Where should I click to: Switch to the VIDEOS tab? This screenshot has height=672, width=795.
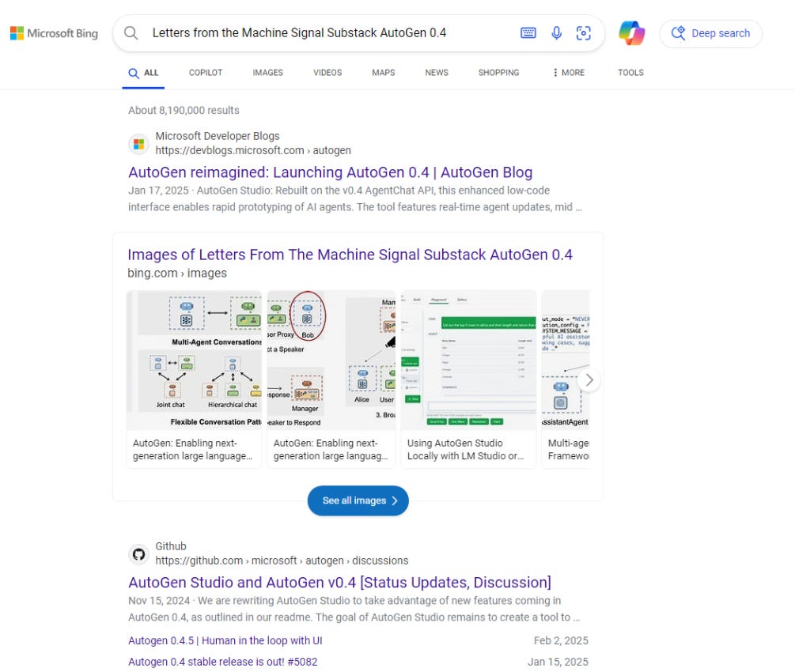click(x=327, y=73)
